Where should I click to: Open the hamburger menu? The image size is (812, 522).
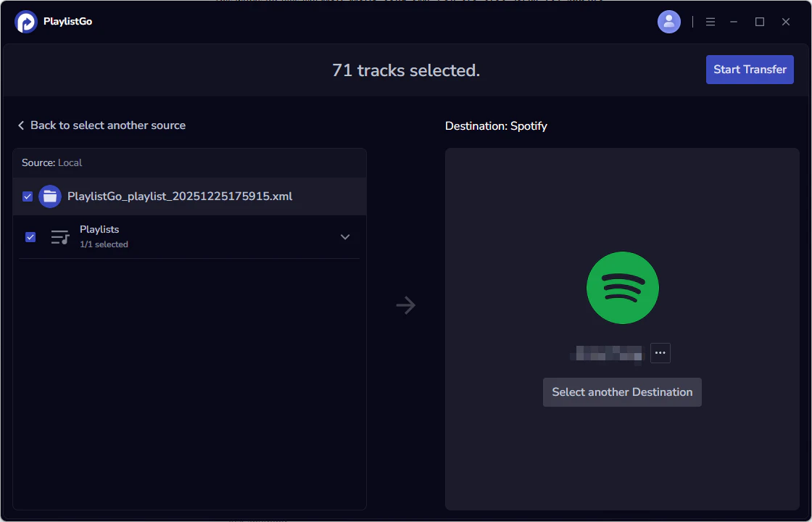pos(710,22)
